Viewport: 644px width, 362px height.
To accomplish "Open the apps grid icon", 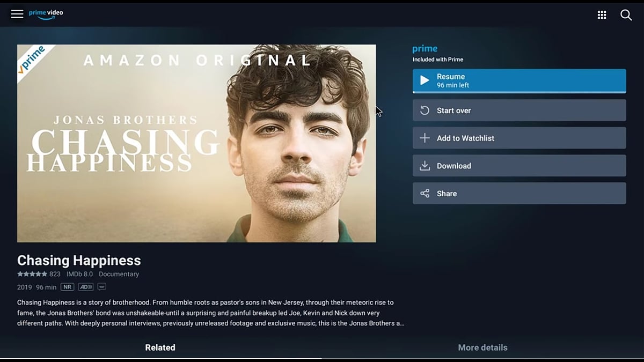I will coord(602,15).
